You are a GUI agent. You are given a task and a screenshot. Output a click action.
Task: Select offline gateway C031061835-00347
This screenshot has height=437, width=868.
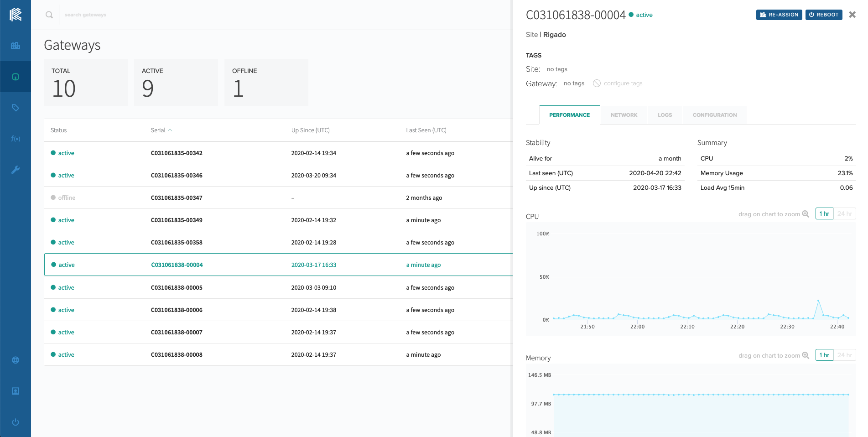(278, 198)
